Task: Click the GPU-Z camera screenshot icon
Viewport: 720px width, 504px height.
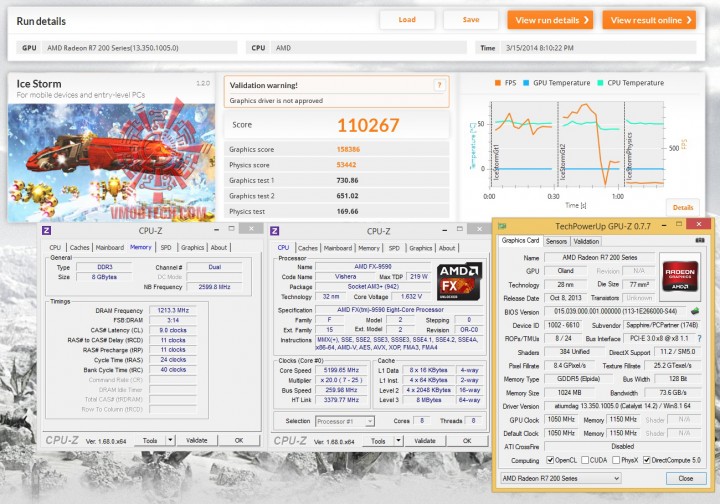Action: coord(699,241)
